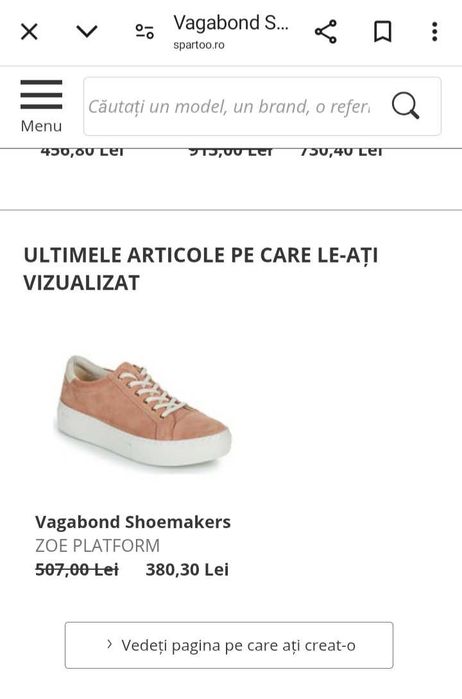Share this page via share icon
Viewport: 462px width, 699px height.
326,32
